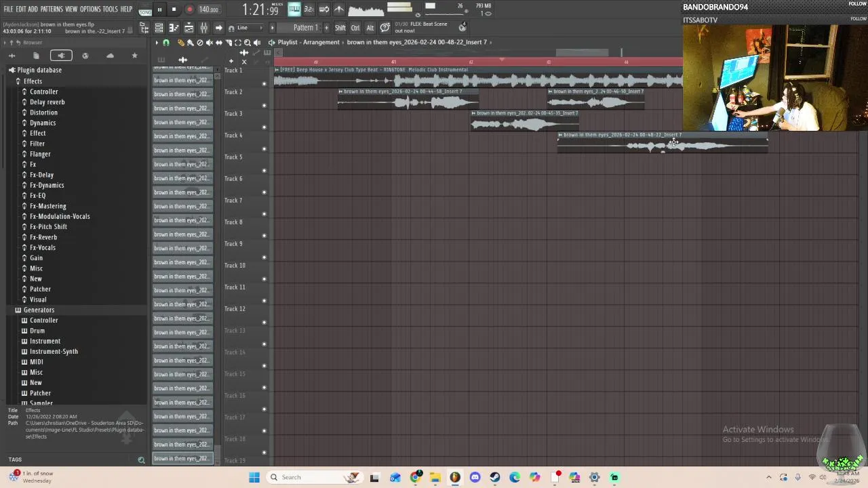
Task: Click the plus icon in picker panel
Action: coord(231,61)
